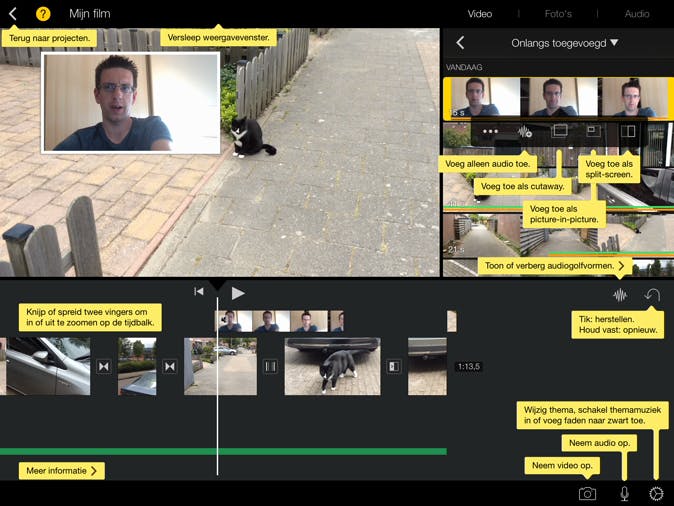Viewport: 674px width, 506px height.
Task: Open Toon of verberg audiogolfvormen help tip
Action: coord(555,266)
